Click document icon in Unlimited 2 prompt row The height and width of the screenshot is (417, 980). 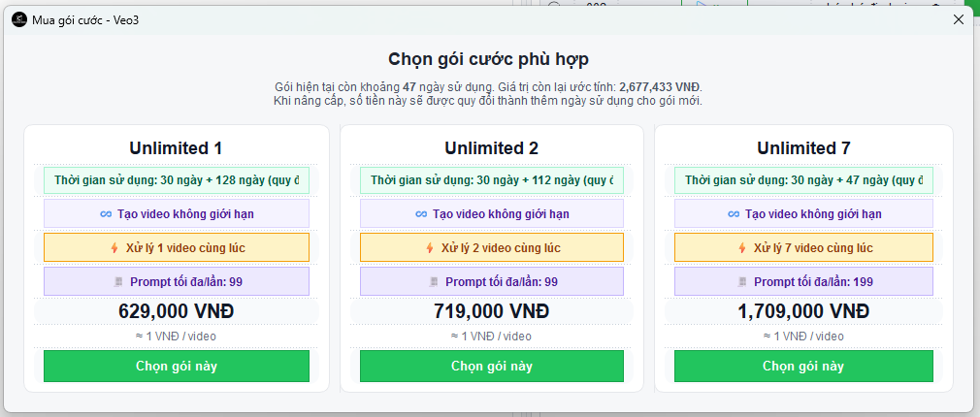coord(434,281)
